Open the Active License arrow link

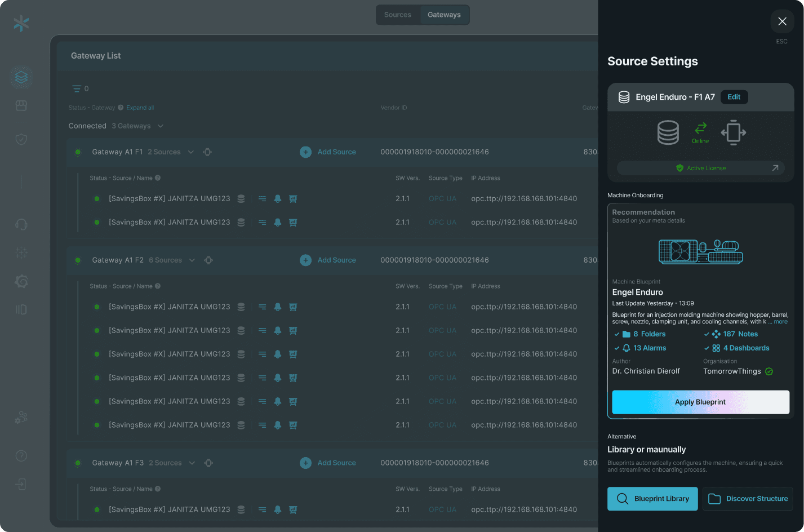[x=775, y=168]
